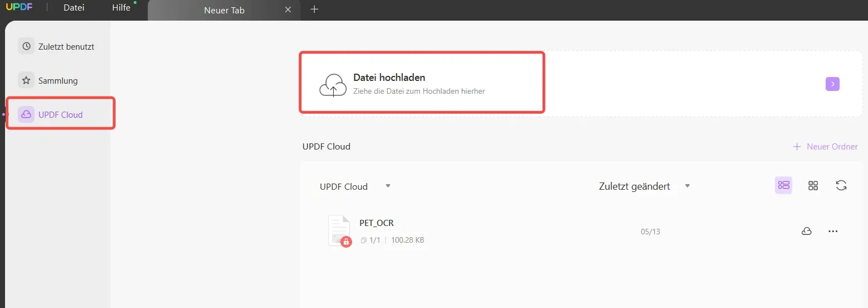
Task: Click the 05/13 date of PET_OCR
Action: pos(650,232)
